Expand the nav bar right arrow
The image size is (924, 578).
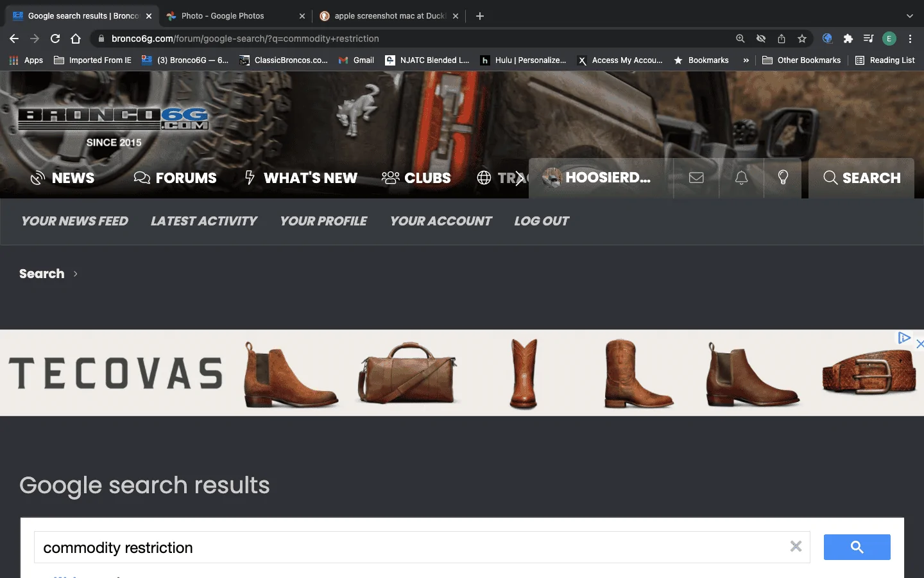[520, 179]
